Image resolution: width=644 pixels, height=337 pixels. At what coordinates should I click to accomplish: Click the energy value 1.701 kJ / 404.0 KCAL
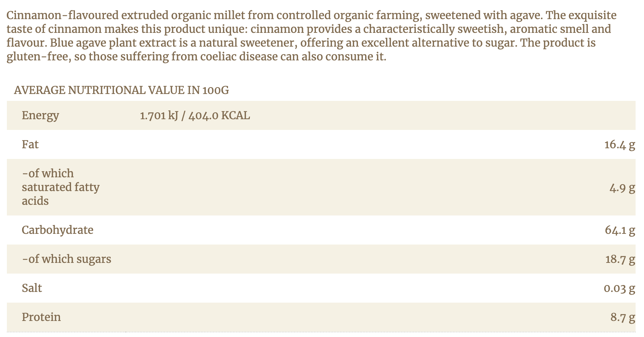[x=195, y=115]
